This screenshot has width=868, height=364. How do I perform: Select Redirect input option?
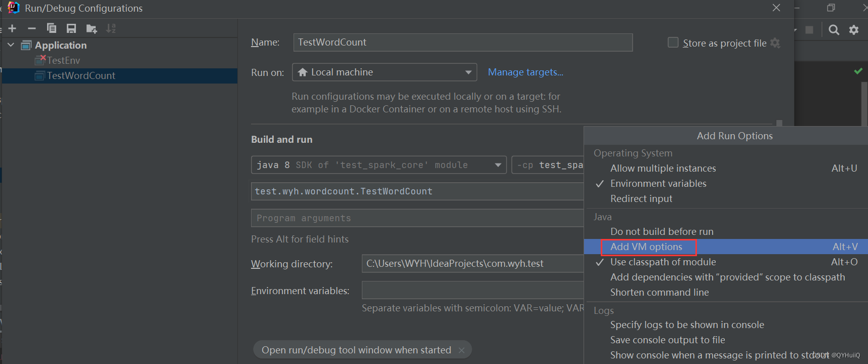pyautogui.click(x=726, y=198)
